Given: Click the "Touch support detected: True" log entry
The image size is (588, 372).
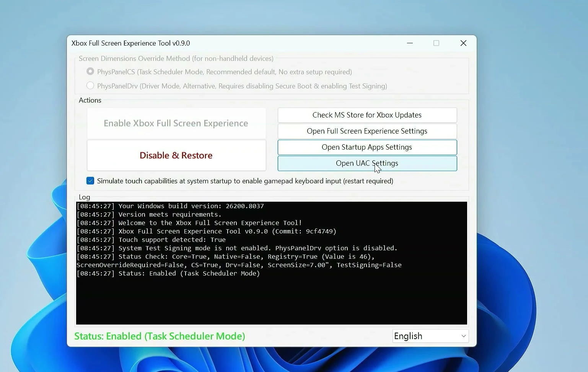Looking at the screenshot, I should click(151, 240).
